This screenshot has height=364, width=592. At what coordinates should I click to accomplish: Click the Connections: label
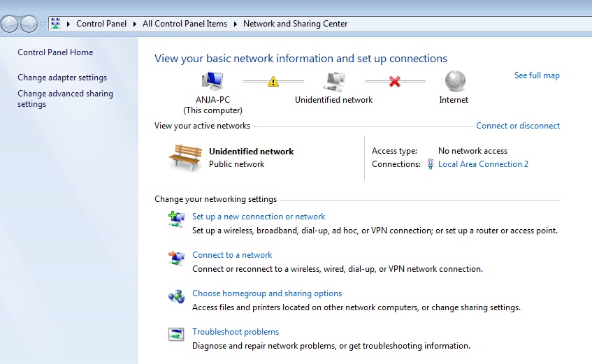click(396, 164)
